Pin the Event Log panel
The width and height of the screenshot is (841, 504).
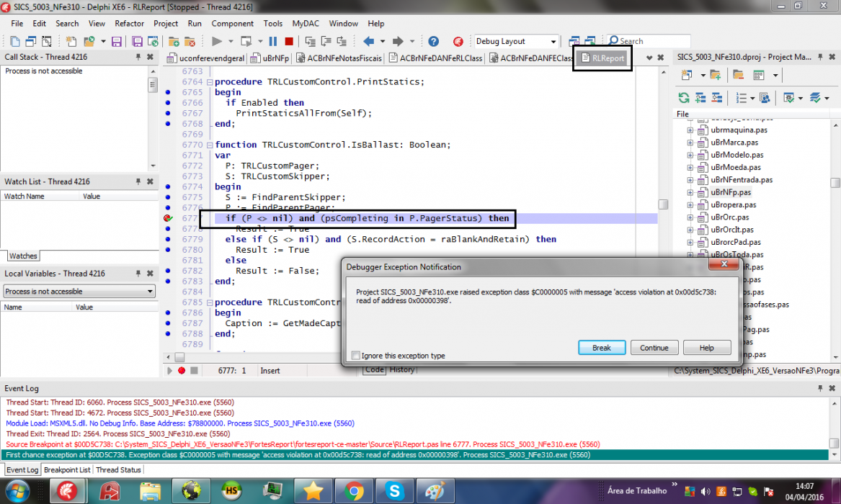(820, 388)
